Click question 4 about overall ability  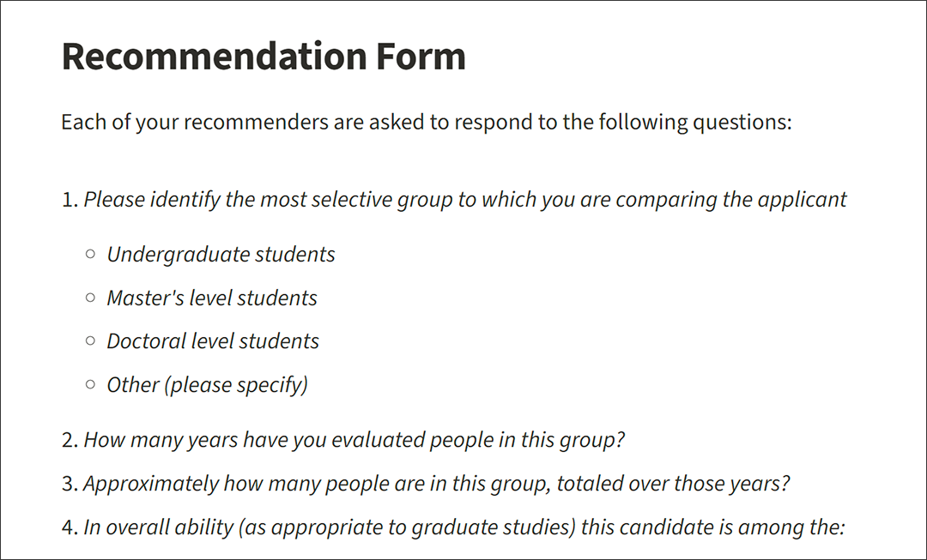pos(464,527)
